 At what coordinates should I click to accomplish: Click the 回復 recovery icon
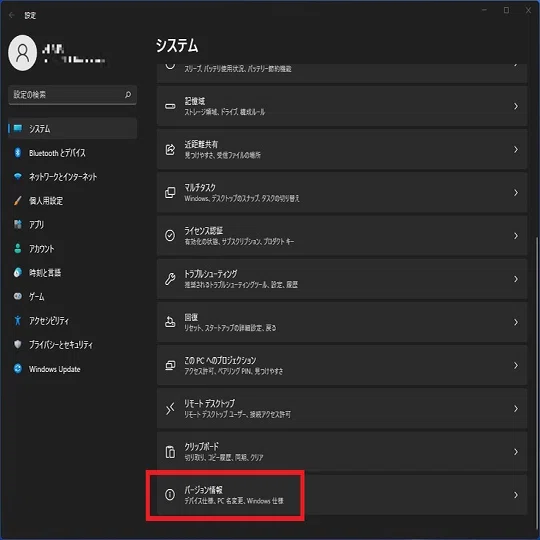[x=170, y=322]
